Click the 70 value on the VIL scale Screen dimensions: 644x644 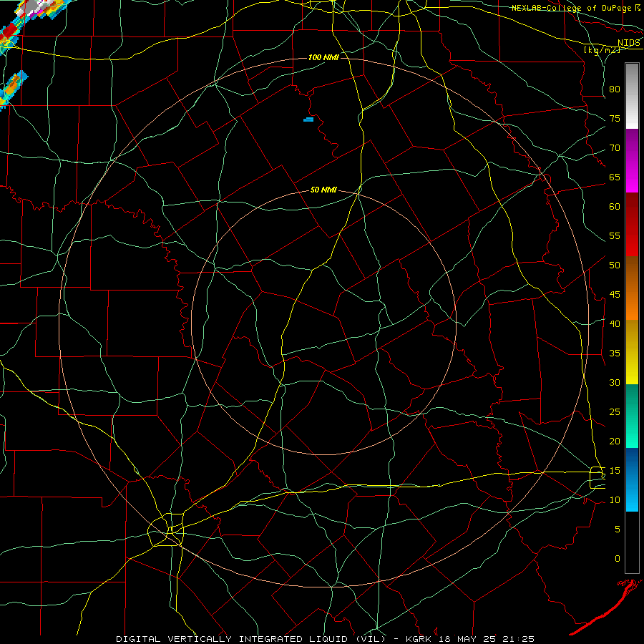(x=615, y=148)
